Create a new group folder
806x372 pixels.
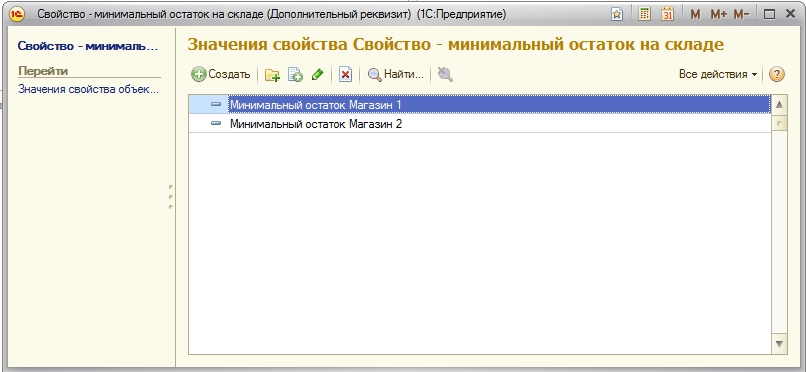[272, 75]
